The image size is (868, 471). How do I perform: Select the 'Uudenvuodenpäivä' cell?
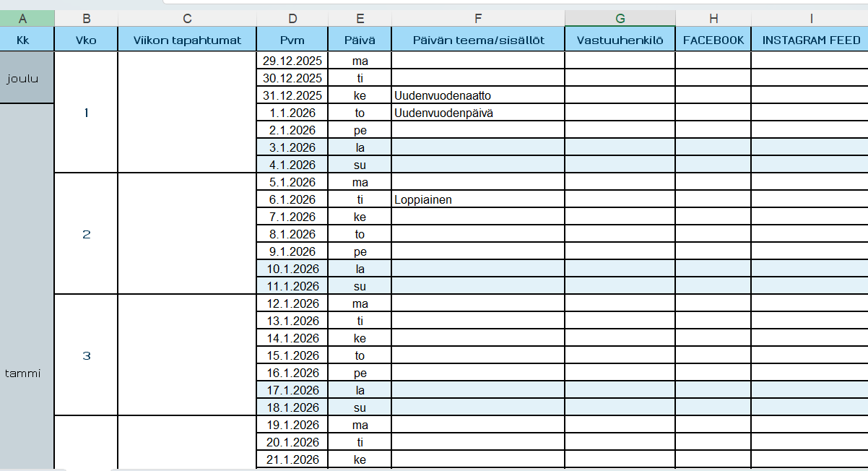478,113
